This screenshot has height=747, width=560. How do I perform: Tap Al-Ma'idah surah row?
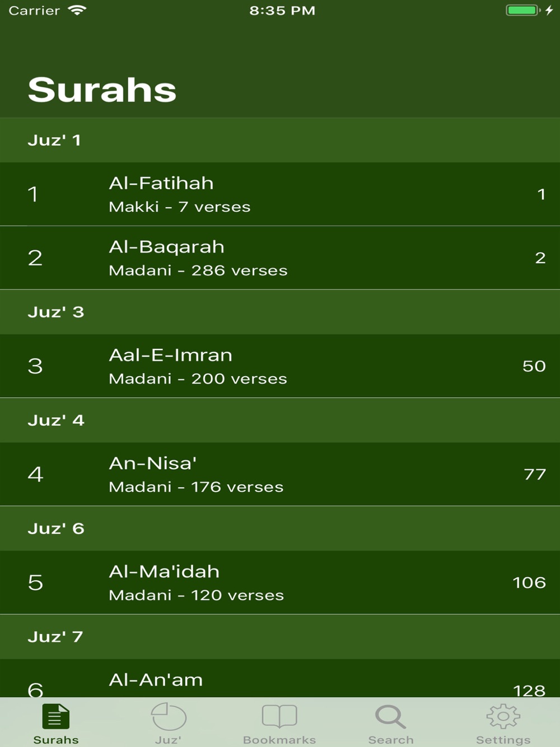[x=280, y=582]
